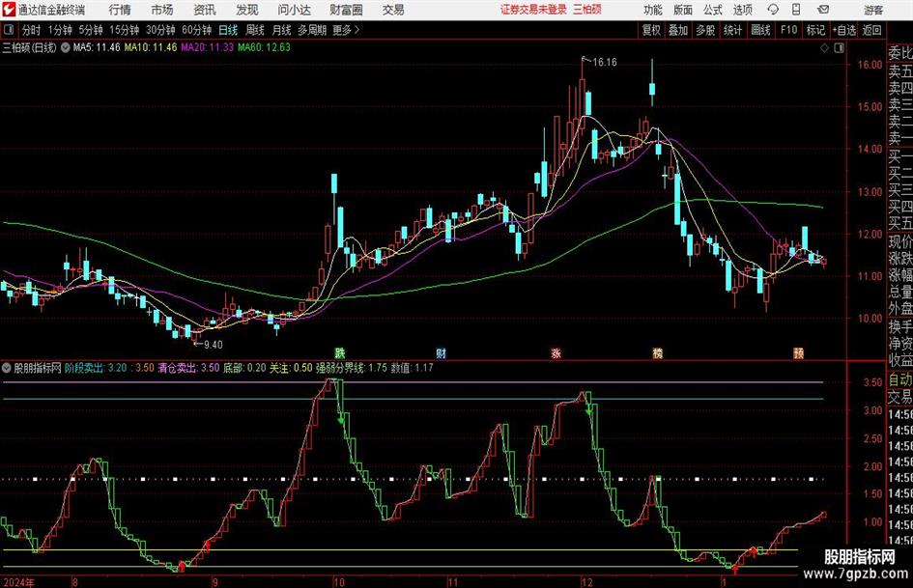This screenshot has width=913, height=588.
Task: Switch to the 分时 chart tab
Action: click(x=32, y=30)
